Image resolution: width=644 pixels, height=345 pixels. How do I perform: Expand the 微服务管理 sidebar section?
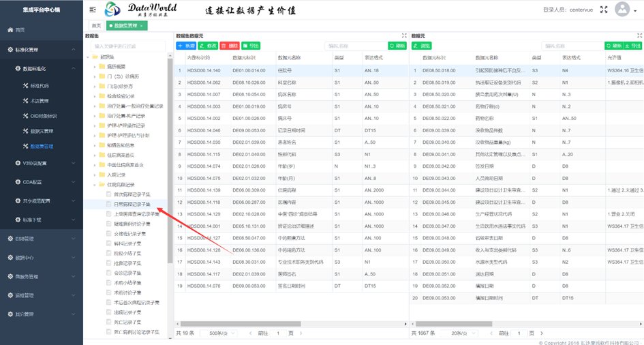click(42, 276)
